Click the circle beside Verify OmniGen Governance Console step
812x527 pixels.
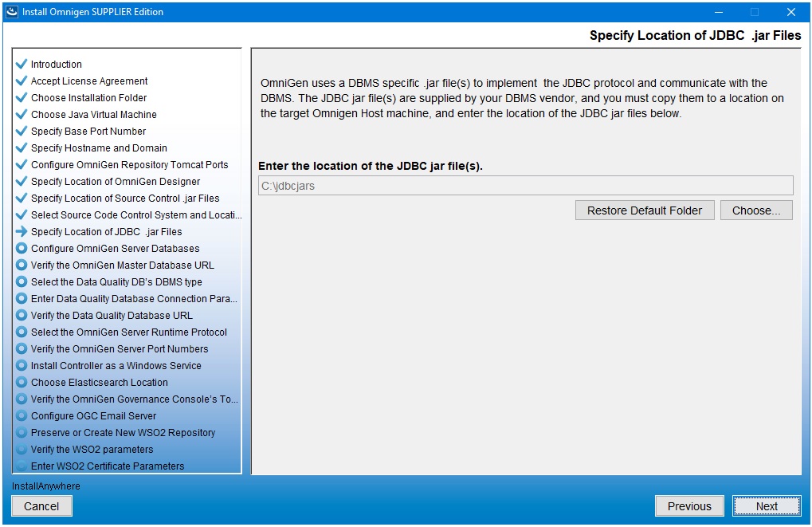pos(22,399)
